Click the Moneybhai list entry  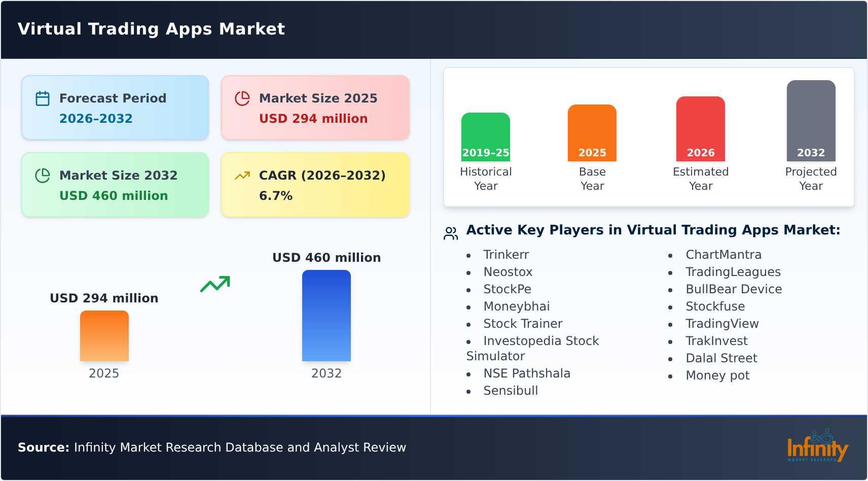(x=517, y=306)
